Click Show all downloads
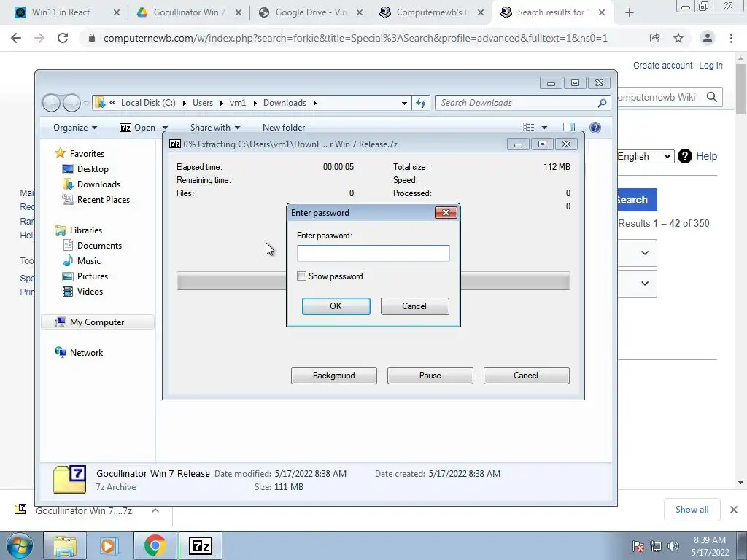The image size is (747, 560). coord(692,510)
